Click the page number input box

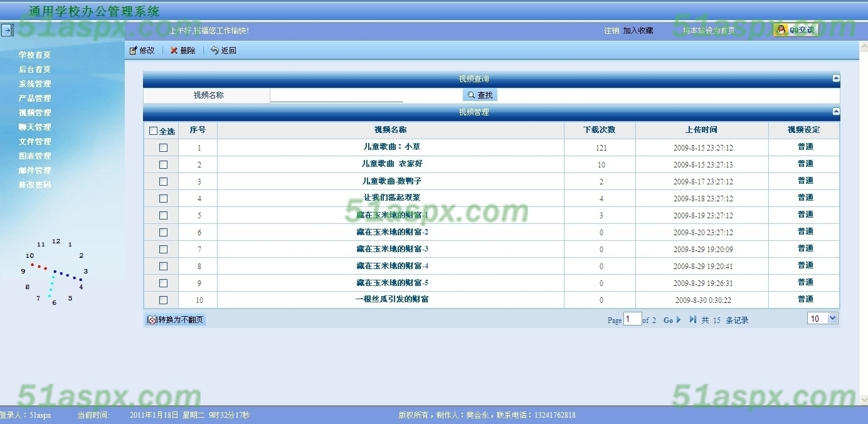point(633,319)
